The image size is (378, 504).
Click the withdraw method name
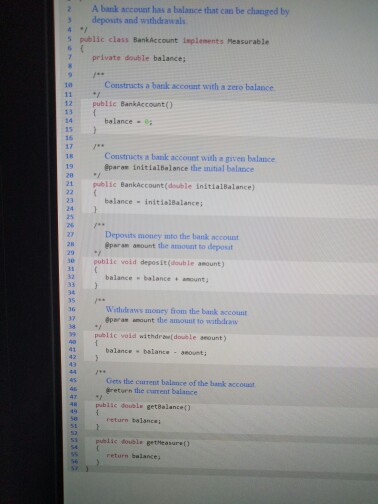(155, 337)
